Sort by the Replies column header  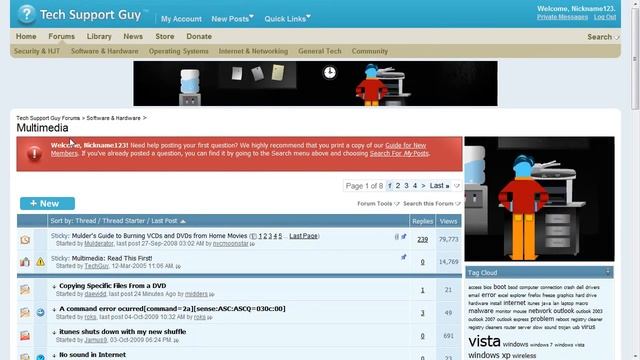[422, 221]
